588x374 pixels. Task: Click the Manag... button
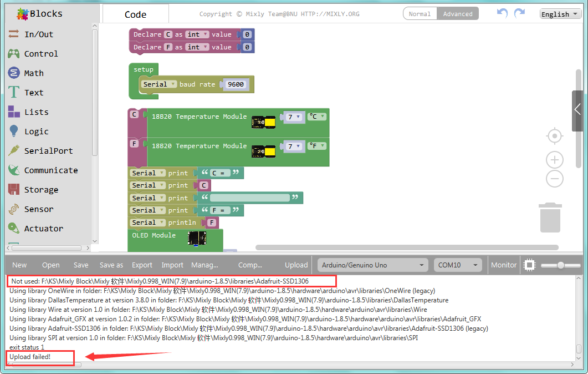204,265
